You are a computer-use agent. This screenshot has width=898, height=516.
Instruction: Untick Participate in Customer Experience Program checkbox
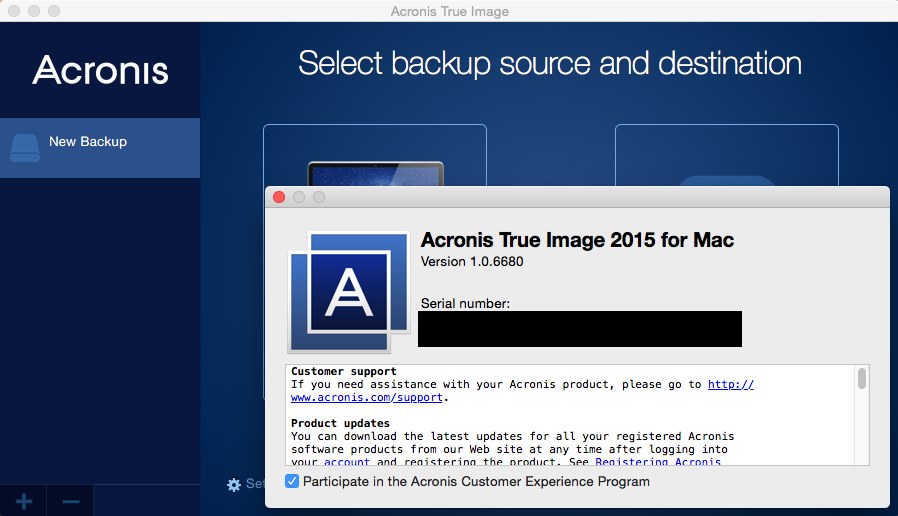pos(292,481)
